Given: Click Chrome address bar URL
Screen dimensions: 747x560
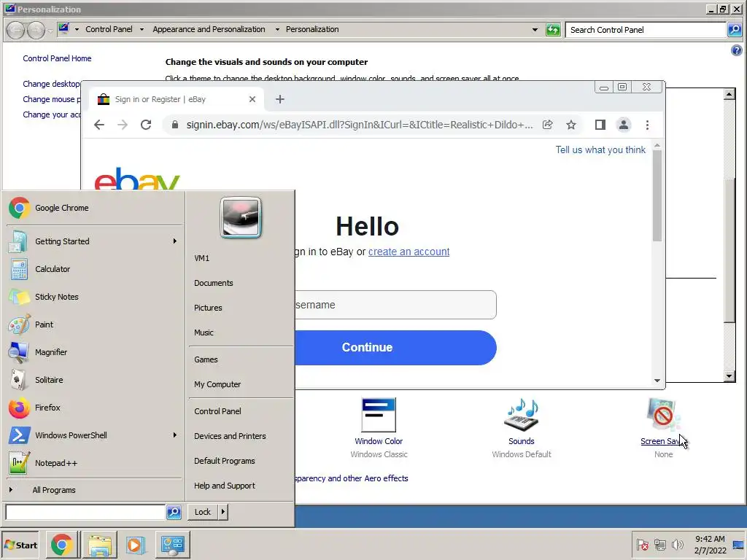Looking at the screenshot, I should click(x=360, y=125).
